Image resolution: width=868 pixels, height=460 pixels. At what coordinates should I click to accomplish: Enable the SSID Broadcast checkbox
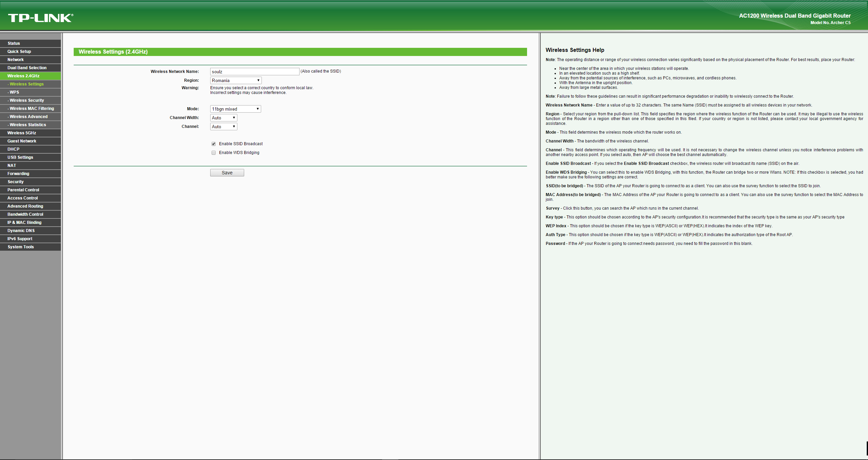(x=214, y=144)
